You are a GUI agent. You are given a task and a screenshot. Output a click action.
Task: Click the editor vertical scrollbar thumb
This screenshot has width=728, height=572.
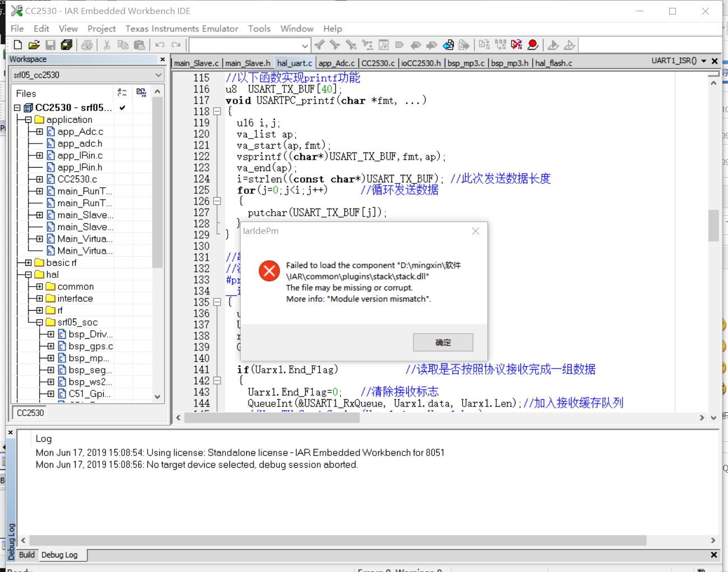pos(713,225)
